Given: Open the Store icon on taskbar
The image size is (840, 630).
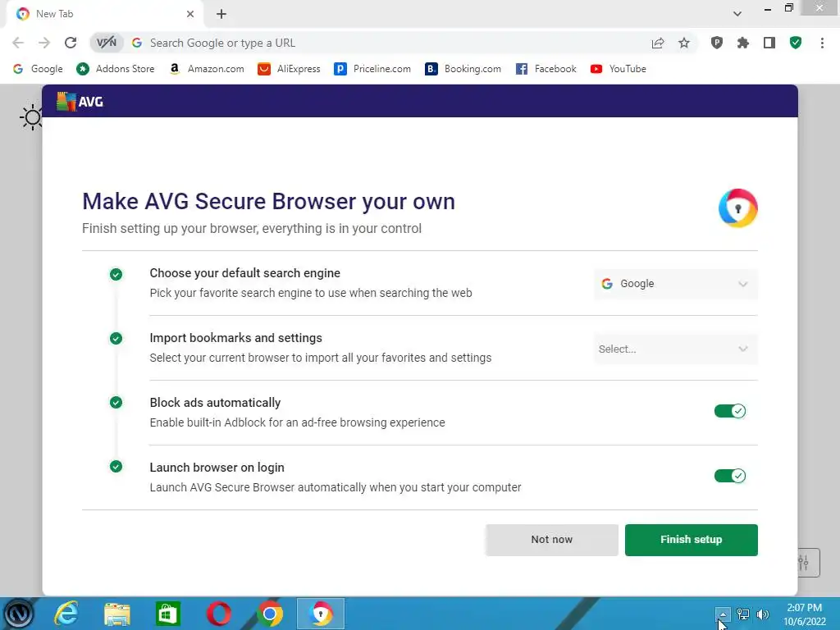Looking at the screenshot, I should click(x=167, y=614).
